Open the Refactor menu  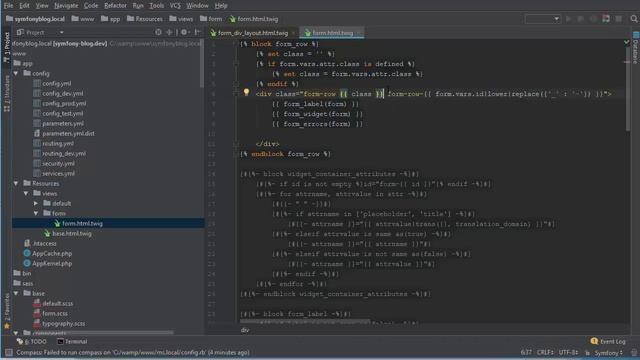pos(115,6)
